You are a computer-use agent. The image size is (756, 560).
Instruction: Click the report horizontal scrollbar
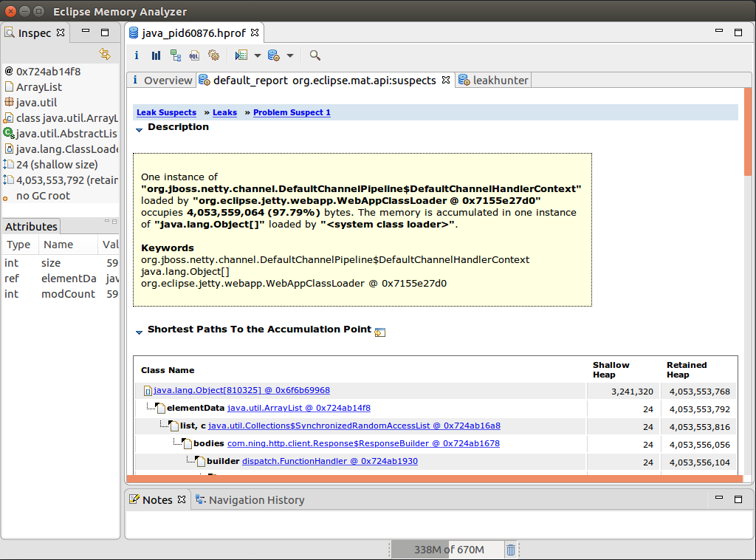(434, 479)
